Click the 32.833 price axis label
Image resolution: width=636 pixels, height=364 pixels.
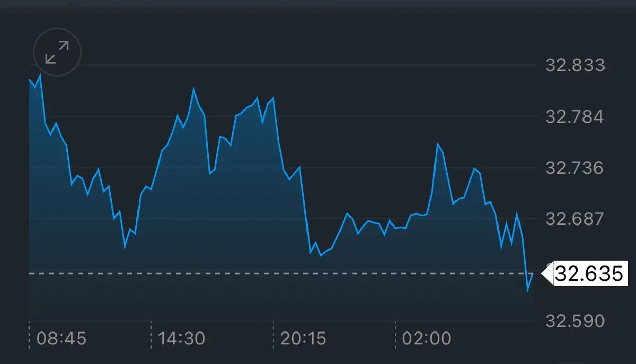pyautogui.click(x=575, y=66)
